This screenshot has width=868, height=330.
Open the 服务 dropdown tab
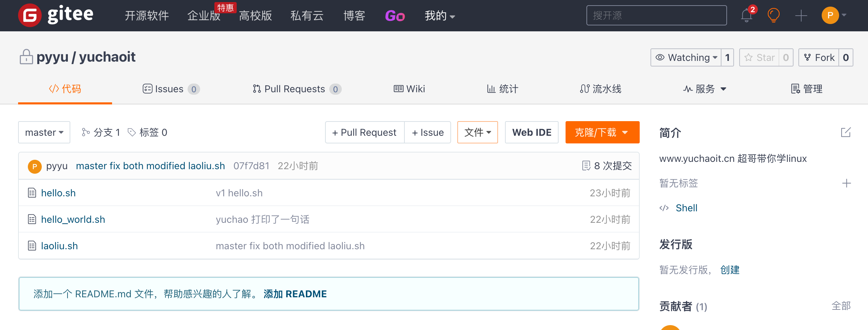[705, 89]
